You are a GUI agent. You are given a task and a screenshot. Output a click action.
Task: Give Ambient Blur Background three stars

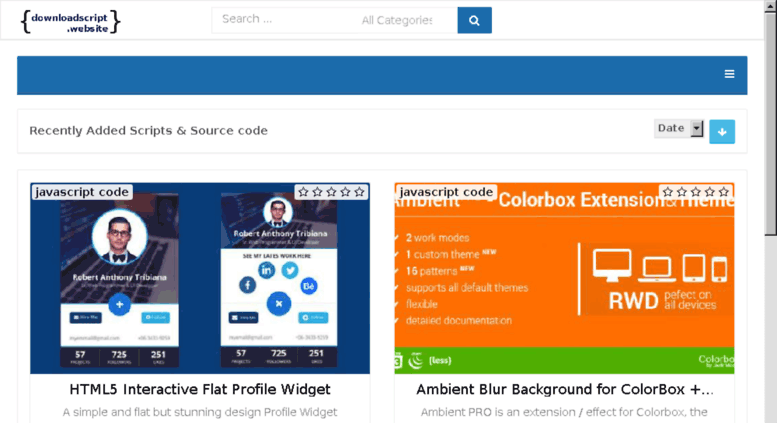(696, 192)
